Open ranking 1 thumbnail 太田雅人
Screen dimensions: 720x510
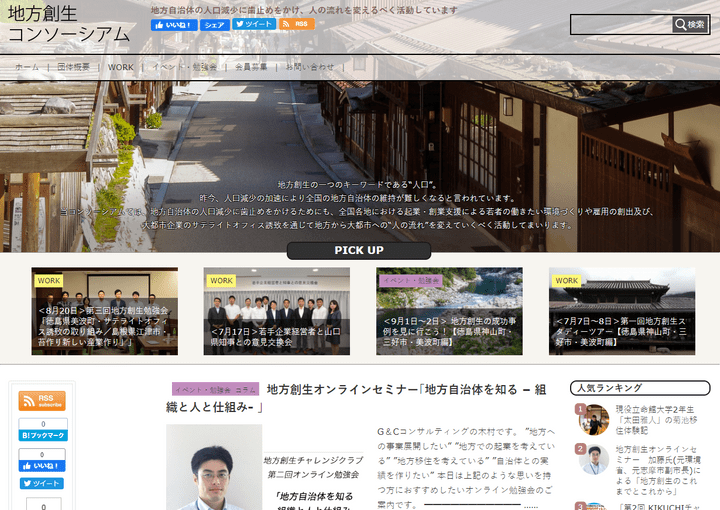[593, 419]
